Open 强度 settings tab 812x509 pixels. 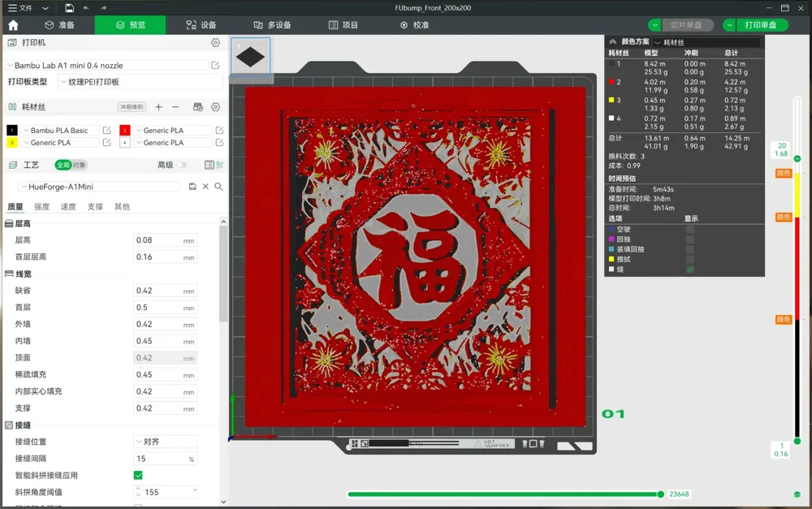(x=41, y=206)
